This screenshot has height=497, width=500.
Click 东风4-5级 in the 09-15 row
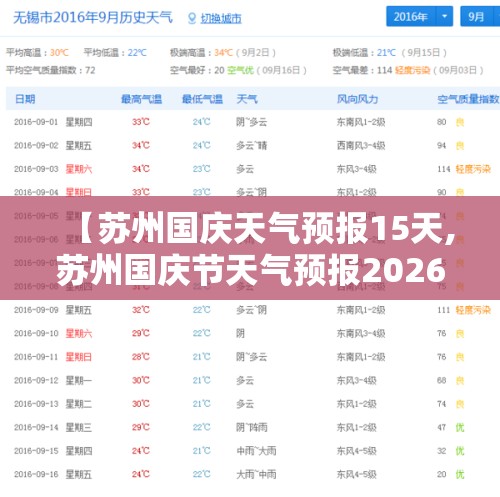point(357,451)
